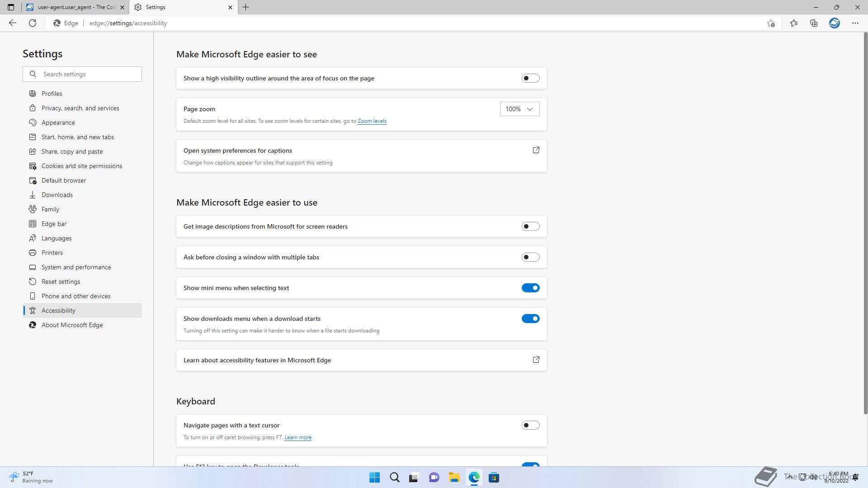Open Share, copy and paste settings

tap(82, 151)
